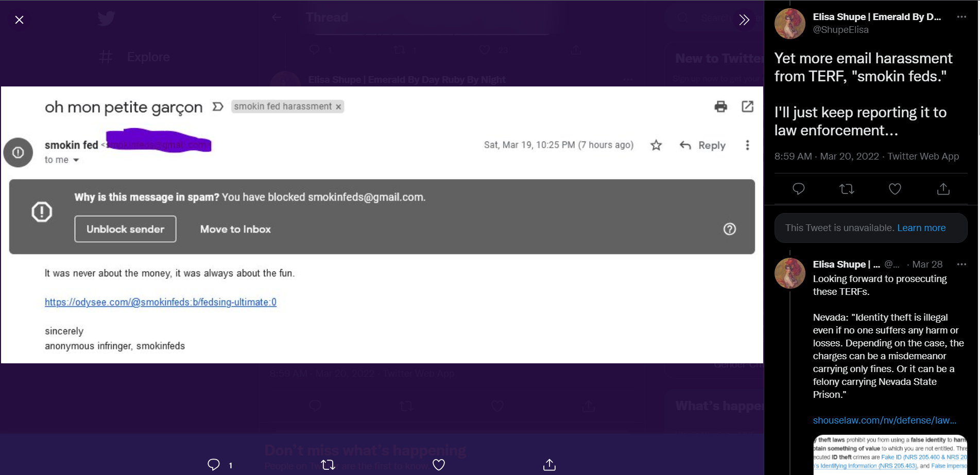The image size is (980, 475).
Task: Click the 8:59 AM Mar 20, 2022 timestamp
Action: point(827,156)
